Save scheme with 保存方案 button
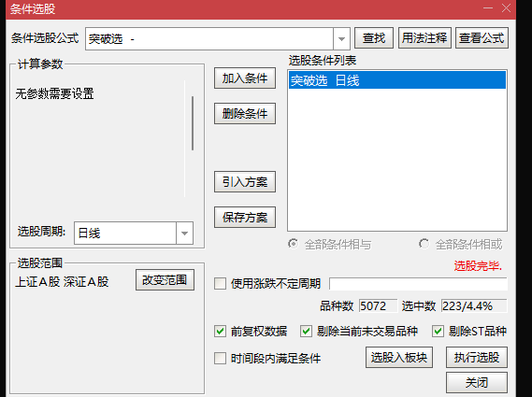The width and height of the screenshot is (532, 397). [245, 218]
